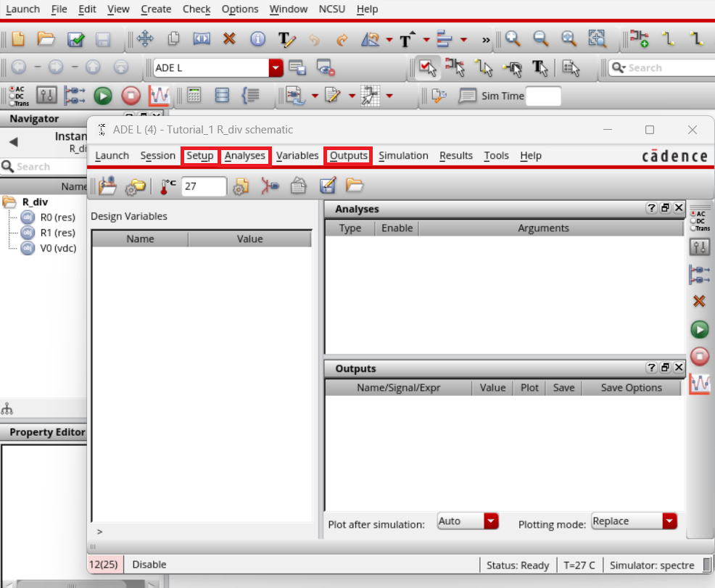
Task: Click the temperature field showing 27
Action: click(204, 186)
